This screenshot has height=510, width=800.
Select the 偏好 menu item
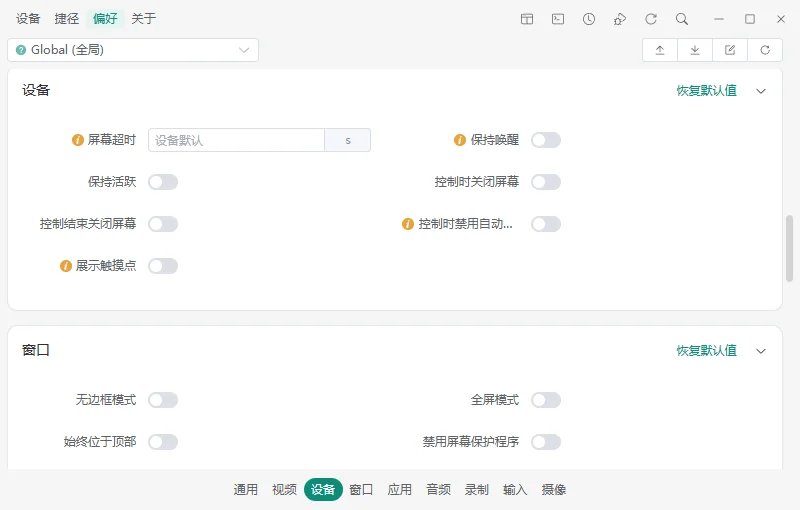click(x=105, y=19)
